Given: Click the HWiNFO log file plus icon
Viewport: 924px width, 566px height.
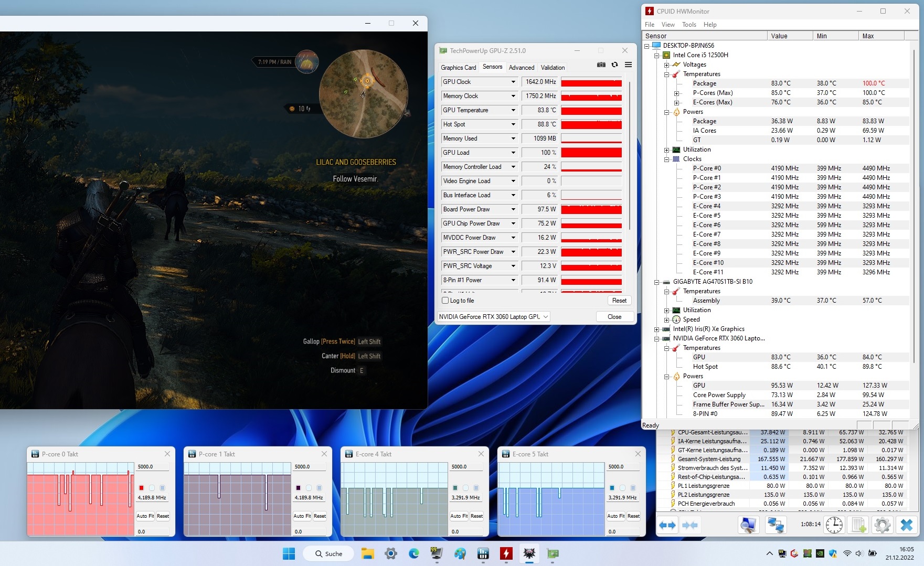Looking at the screenshot, I should coord(858,525).
